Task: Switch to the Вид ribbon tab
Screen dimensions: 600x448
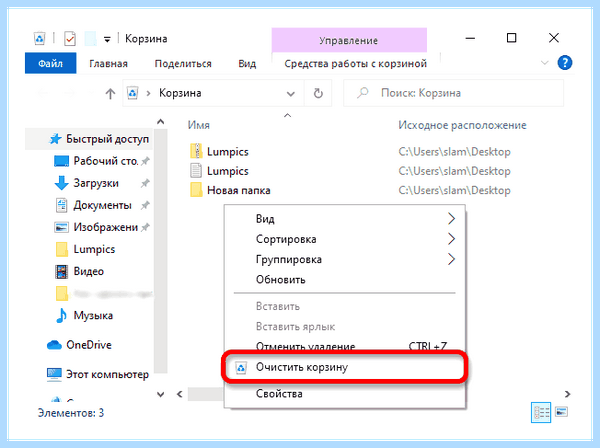Action: [x=247, y=64]
